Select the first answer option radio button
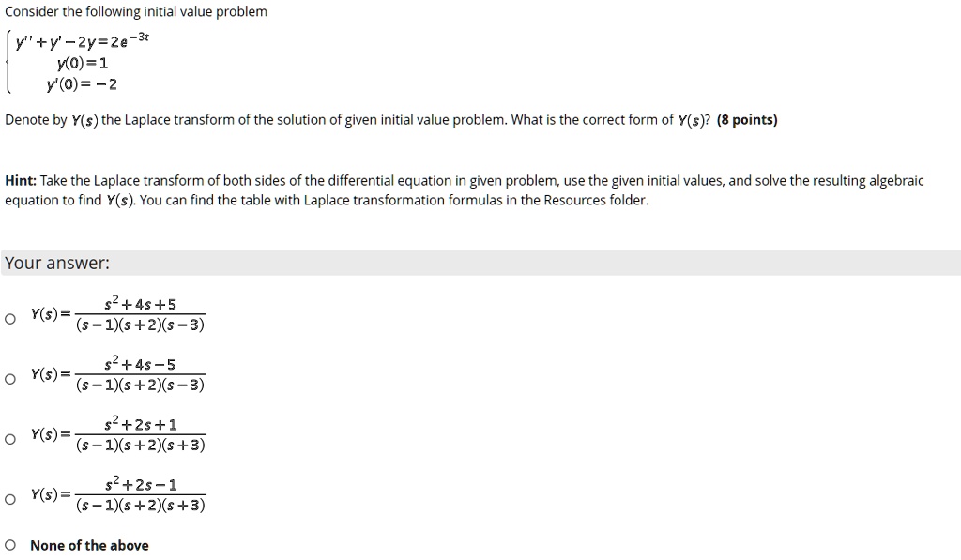961x560 pixels. tap(9, 318)
